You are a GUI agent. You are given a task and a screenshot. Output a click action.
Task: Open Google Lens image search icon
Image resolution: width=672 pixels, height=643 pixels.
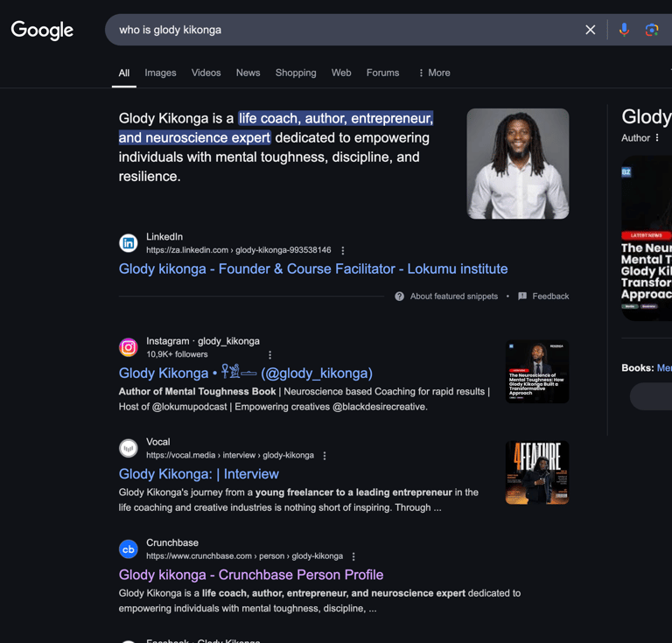(x=651, y=30)
